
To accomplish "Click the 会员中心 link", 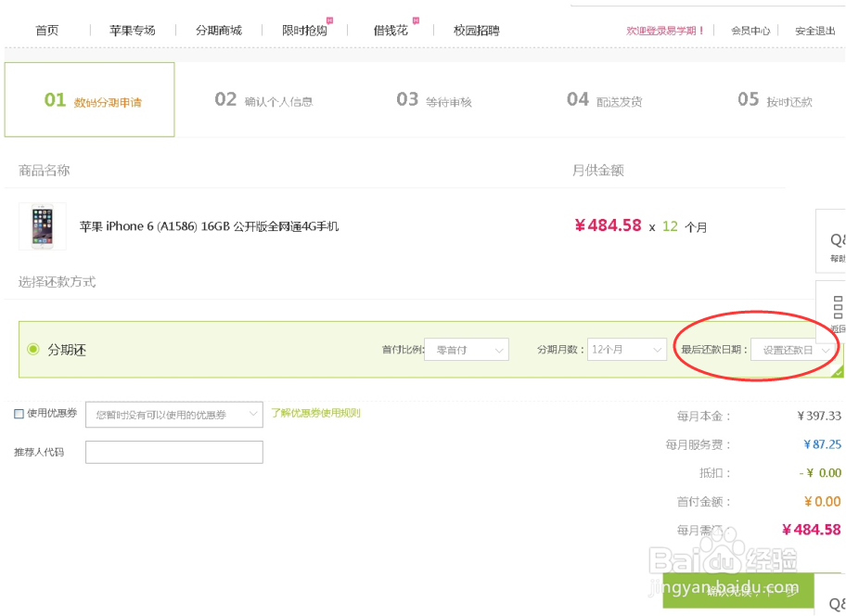I will 750,31.
